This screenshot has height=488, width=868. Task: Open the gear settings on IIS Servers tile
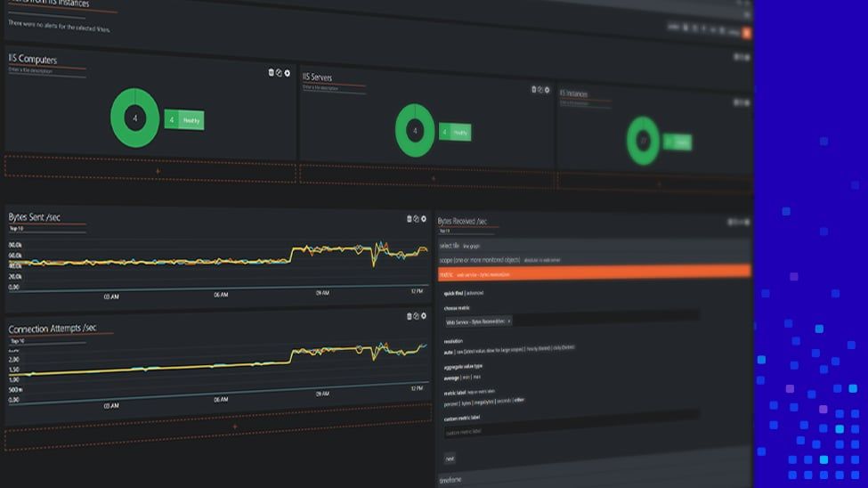pyautogui.click(x=548, y=89)
